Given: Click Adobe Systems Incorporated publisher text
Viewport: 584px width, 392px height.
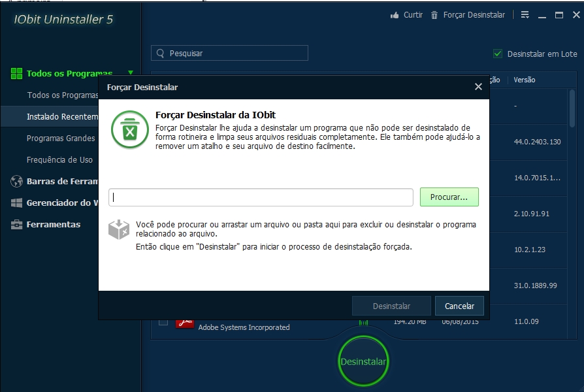Looking at the screenshot, I should tap(244, 327).
